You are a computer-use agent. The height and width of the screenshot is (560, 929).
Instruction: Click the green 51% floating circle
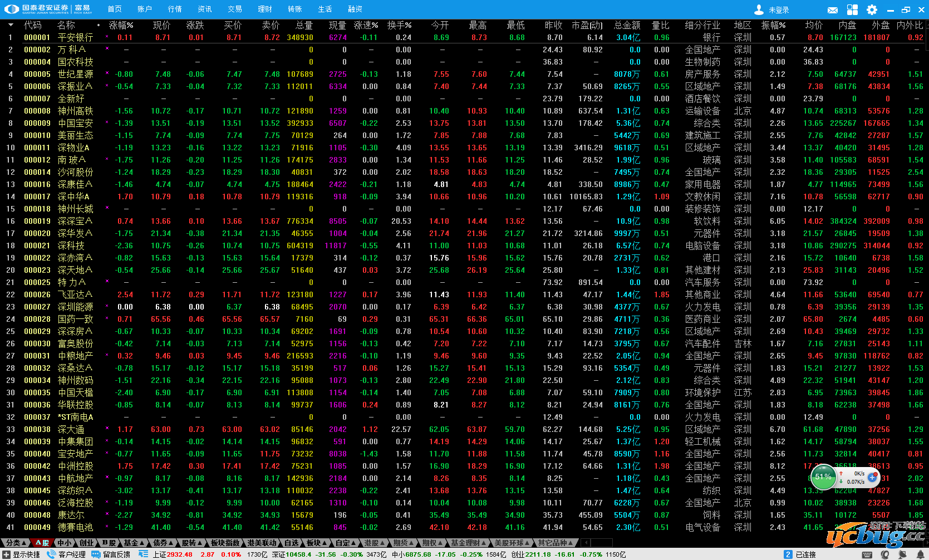coord(823,477)
